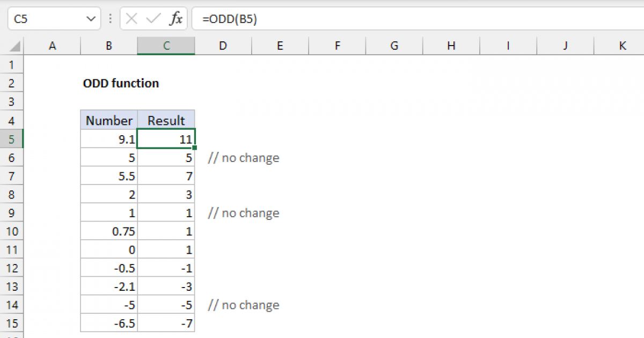Click the Cancel (X) icon in formula bar
This screenshot has width=644, height=338.
(130, 18)
